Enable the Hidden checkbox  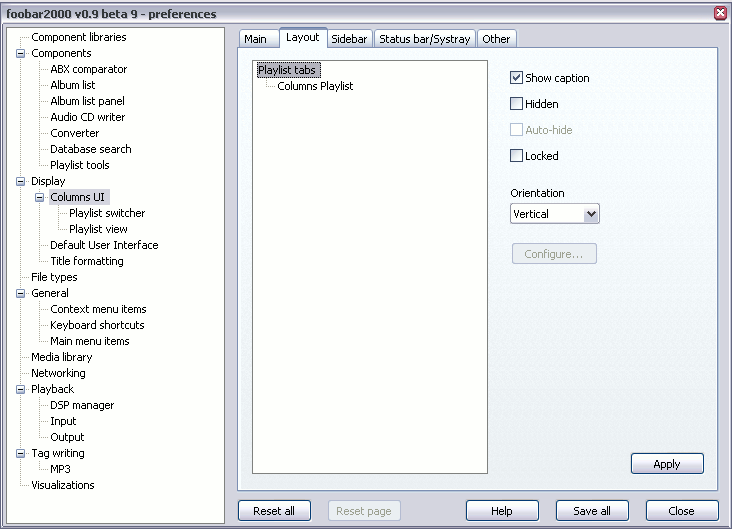(x=516, y=104)
